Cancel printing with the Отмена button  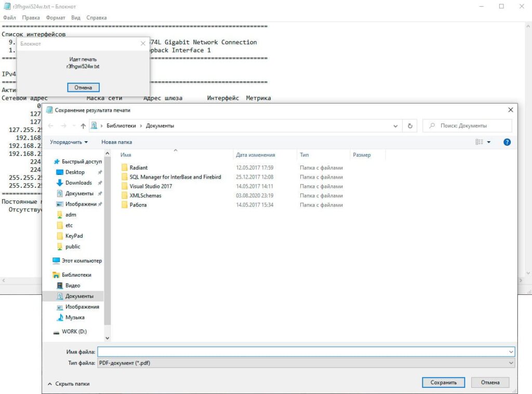pyautogui.click(x=83, y=88)
